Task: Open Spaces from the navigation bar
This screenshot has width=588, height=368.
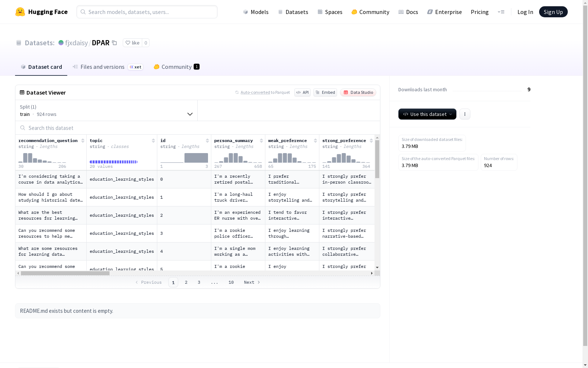Action: 330,12
